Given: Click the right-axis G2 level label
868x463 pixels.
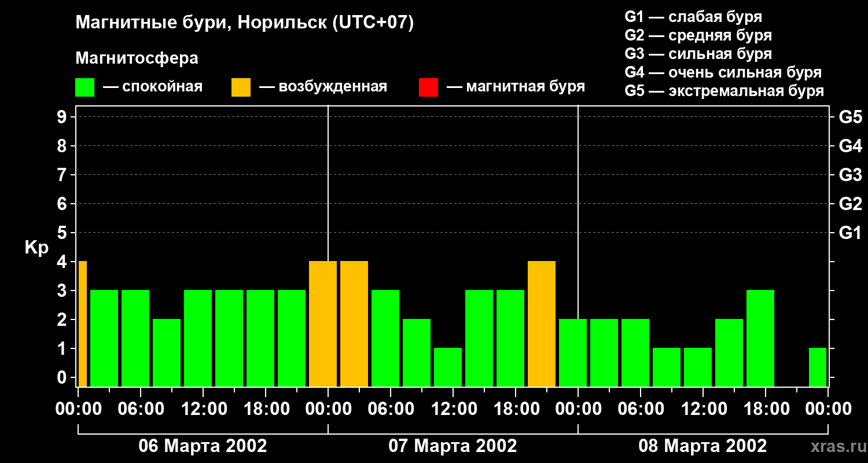Looking at the screenshot, I should click(x=850, y=204).
